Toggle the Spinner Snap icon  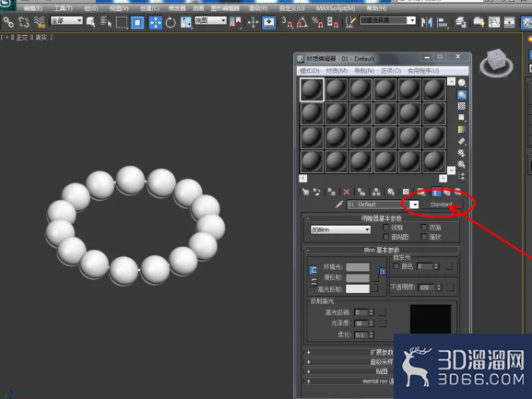tap(333, 22)
